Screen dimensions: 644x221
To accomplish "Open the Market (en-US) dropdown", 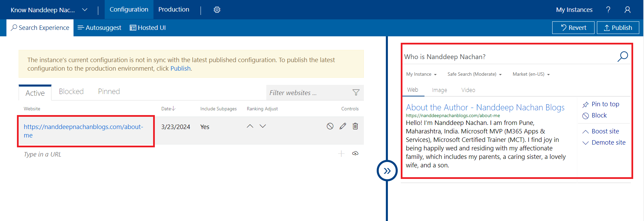I will 531,74.
